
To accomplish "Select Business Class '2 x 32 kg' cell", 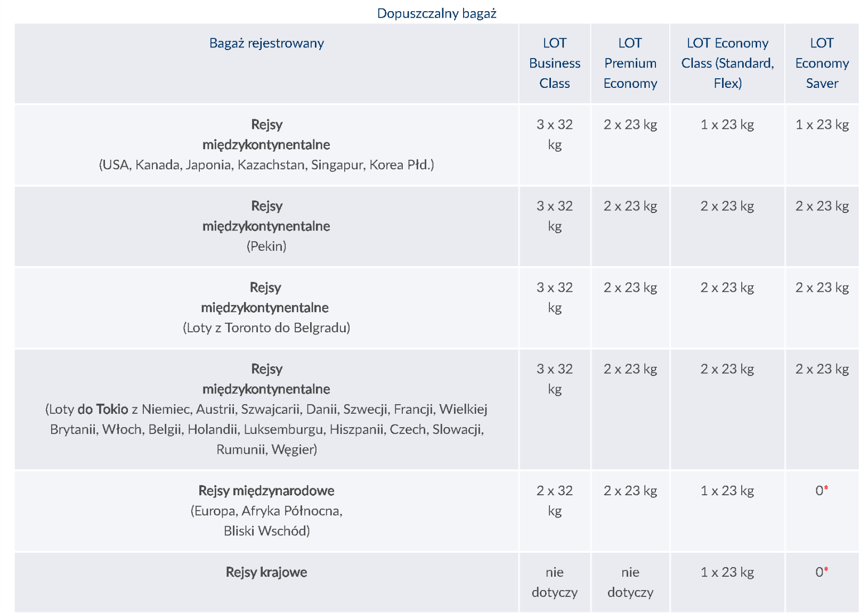I will coord(554,501).
